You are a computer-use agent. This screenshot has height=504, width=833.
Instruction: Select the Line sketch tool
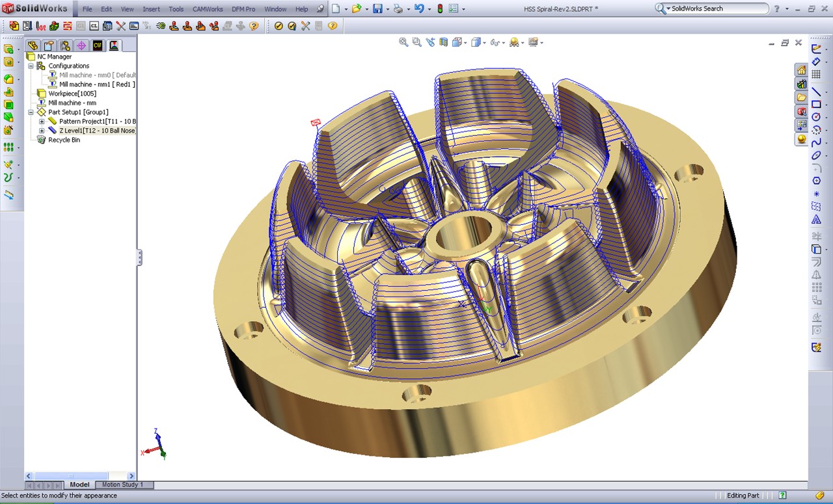click(x=816, y=92)
